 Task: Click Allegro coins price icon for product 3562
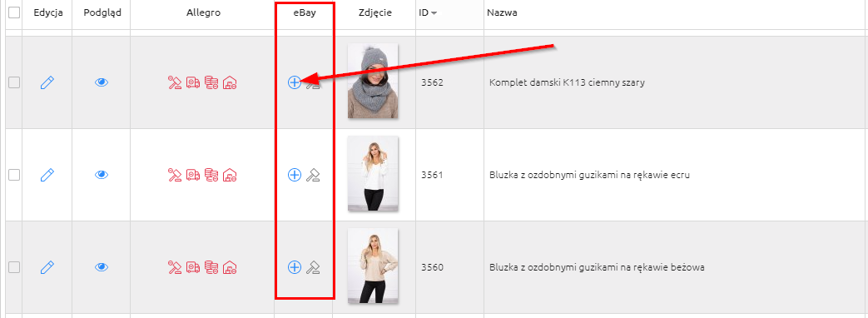click(211, 82)
